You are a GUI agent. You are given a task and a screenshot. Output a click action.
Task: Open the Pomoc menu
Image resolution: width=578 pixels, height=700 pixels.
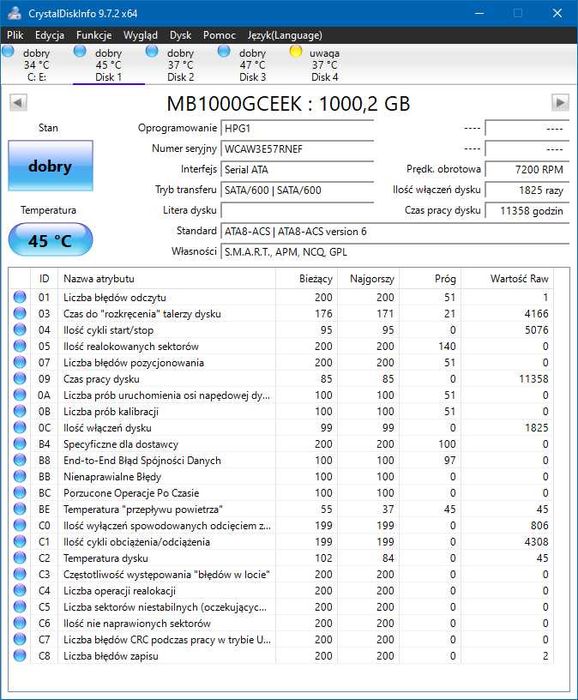click(219, 35)
